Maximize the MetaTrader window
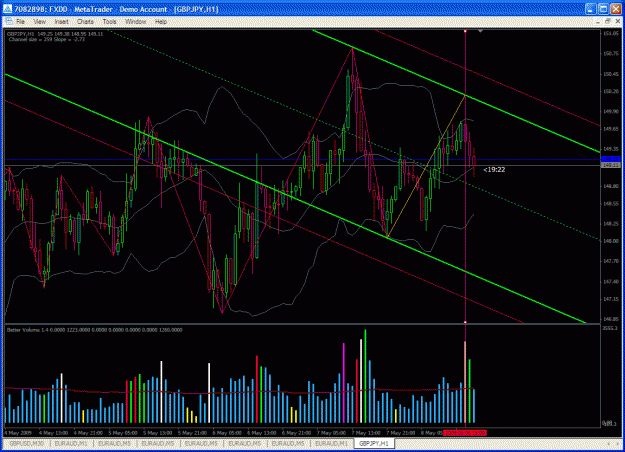 (603, 9)
